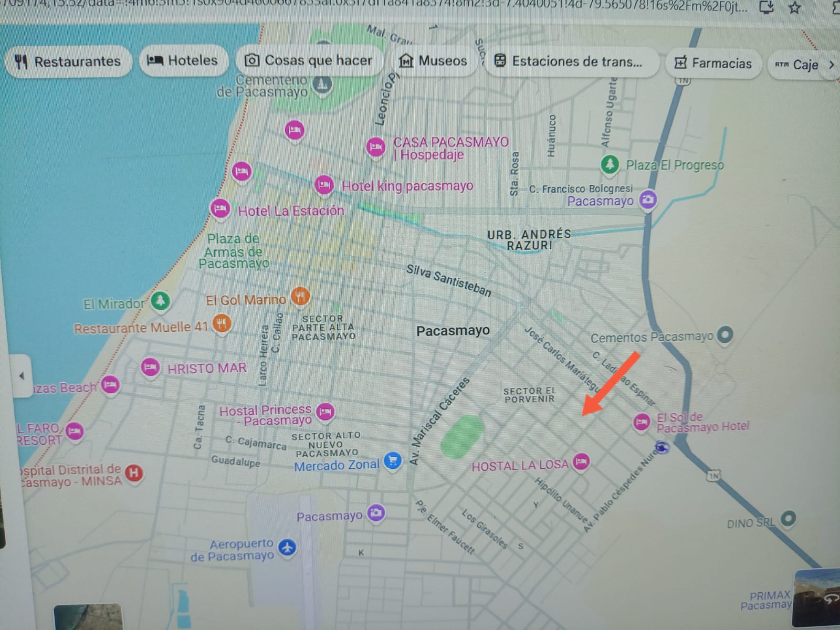This screenshot has width=840, height=630.
Task: Open HRISTO MAR hotel pin
Action: pyautogui.click(x=150, y=367)
